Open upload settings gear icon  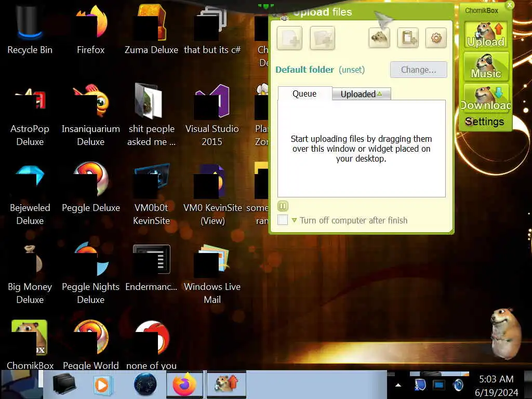point(436,37)
